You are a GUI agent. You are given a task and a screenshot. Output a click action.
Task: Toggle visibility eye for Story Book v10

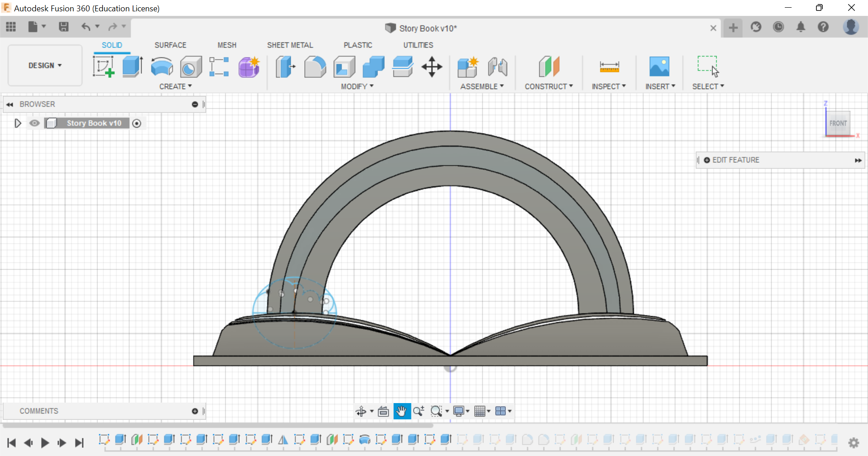pyautogui.click(x=34, y=123)
